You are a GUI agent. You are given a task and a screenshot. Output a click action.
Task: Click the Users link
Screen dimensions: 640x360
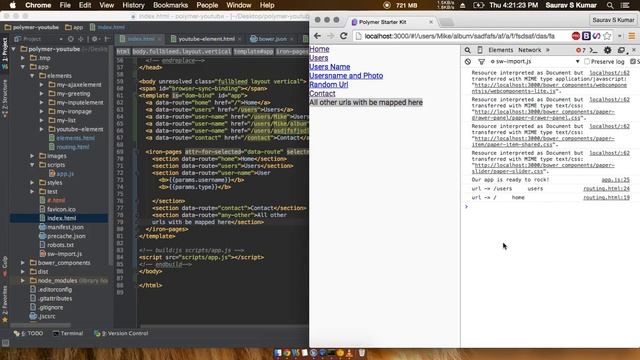click(x=319, y=58)
